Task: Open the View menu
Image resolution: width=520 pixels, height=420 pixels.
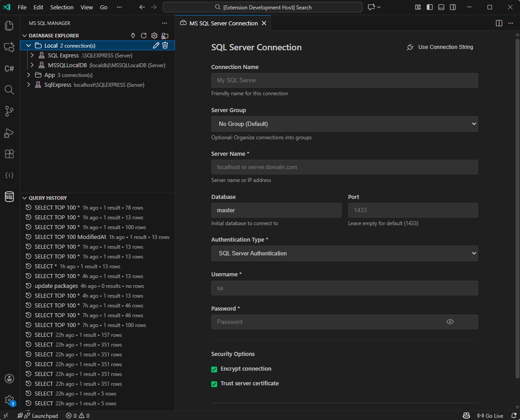Action: click(87, 7)
